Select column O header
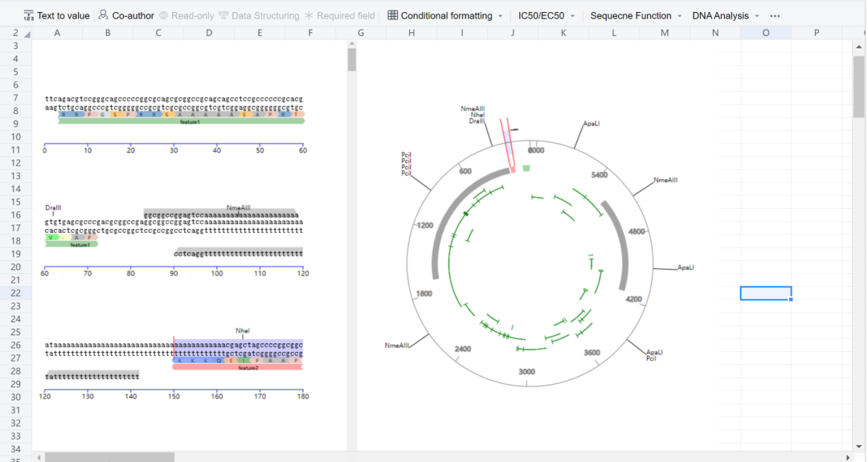The image size is (868, 462). pyautogui.click(x=766, y=33)
